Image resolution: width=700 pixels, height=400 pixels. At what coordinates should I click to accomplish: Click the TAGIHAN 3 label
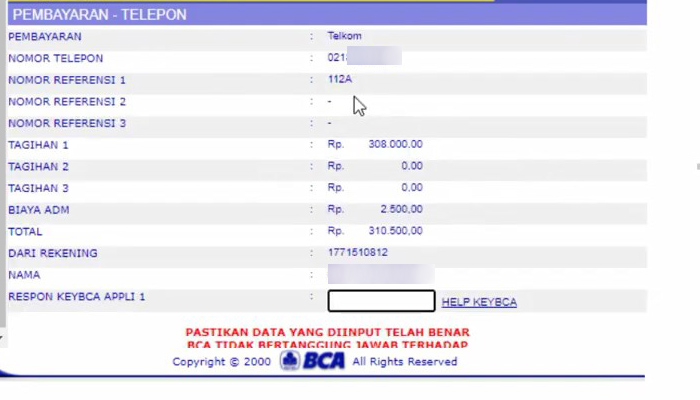pos(38,188)
